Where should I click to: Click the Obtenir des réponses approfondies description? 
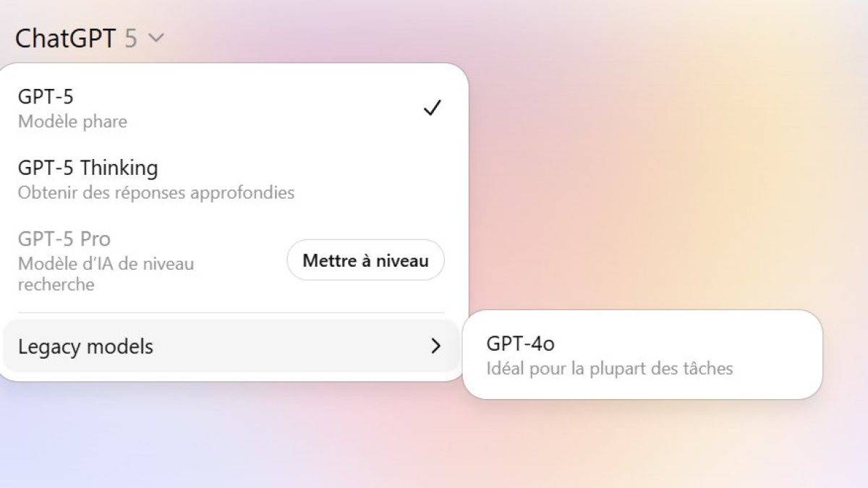[156, 193]
